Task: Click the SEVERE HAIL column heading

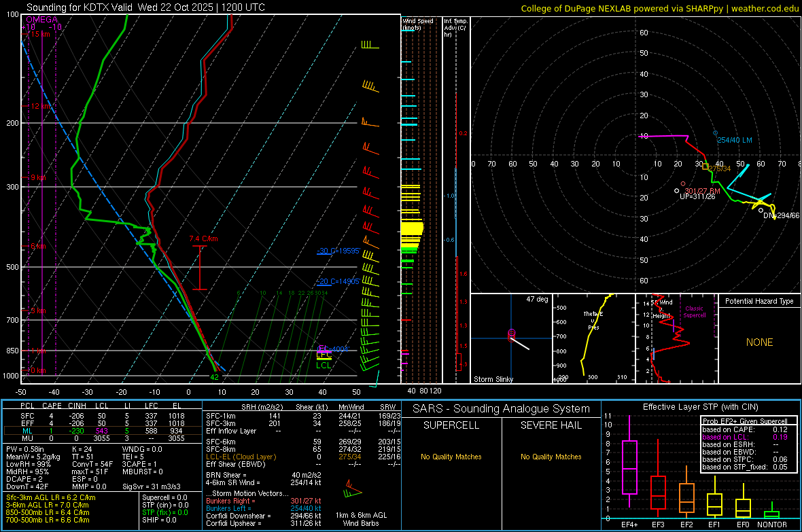Action: click(x=551, y=425)
